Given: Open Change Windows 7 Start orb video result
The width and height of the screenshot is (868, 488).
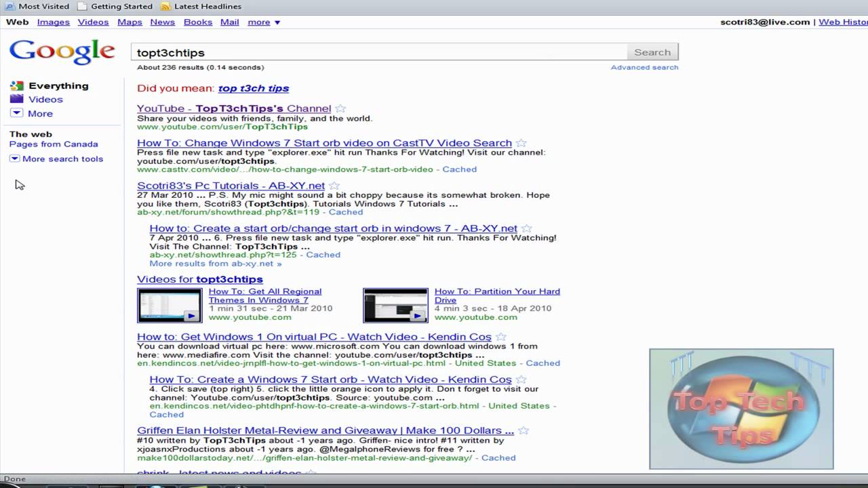Looking at the screenshot, I should click(x=324, y=143).
